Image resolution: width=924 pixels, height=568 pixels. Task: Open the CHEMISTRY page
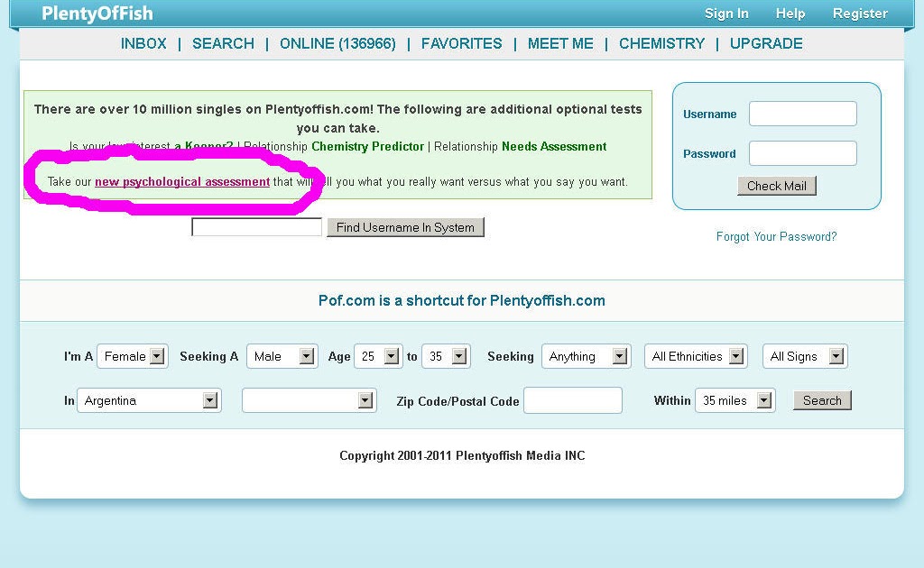coord(661,43)
